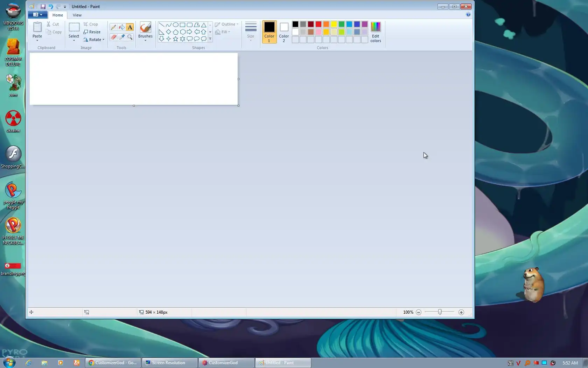The image size is (588, 368).
Task: Pick the red color swatch
Action: pos(318,24)
